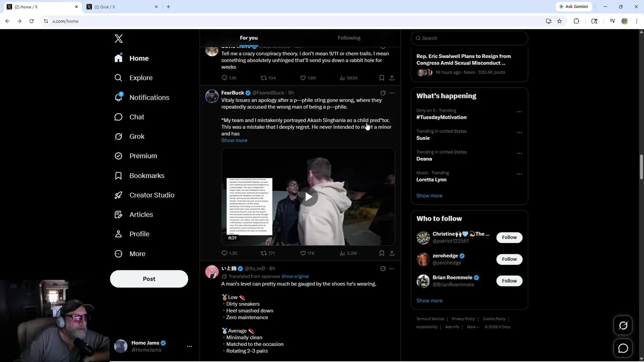
Task: View analytics of post showing 593K
Action: tap(348, 78)
